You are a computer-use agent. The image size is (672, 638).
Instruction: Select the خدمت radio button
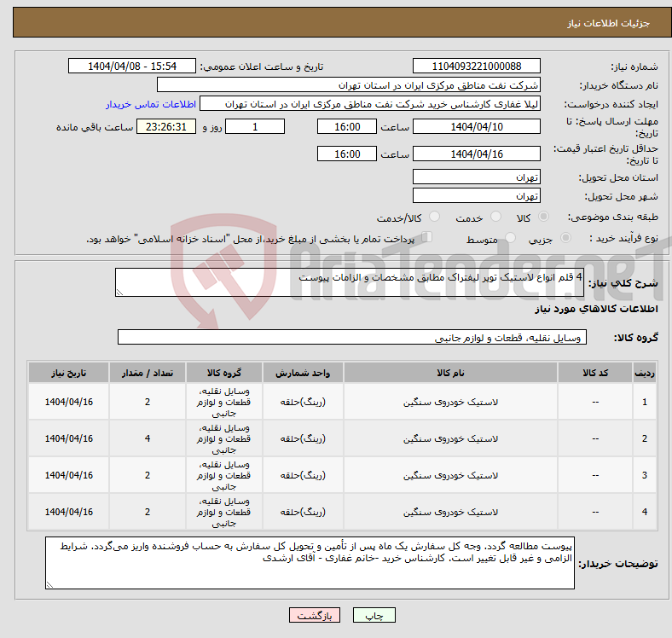(495, 217)
